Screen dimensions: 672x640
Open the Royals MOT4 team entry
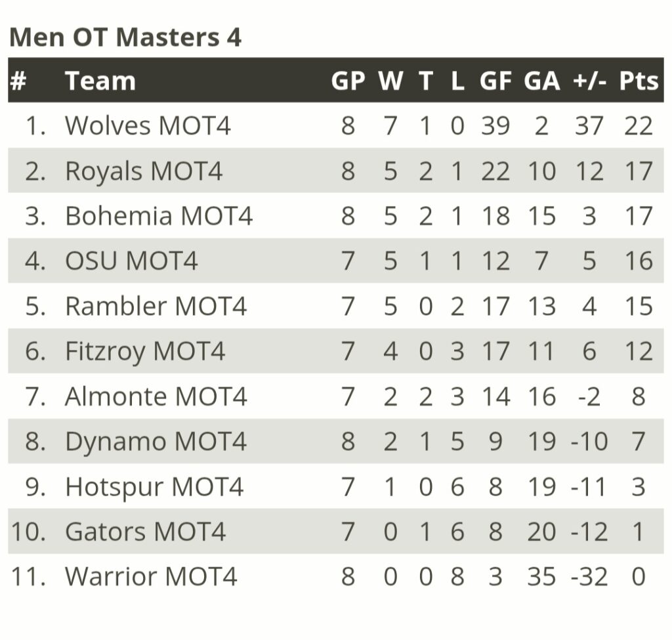[144, 171]
